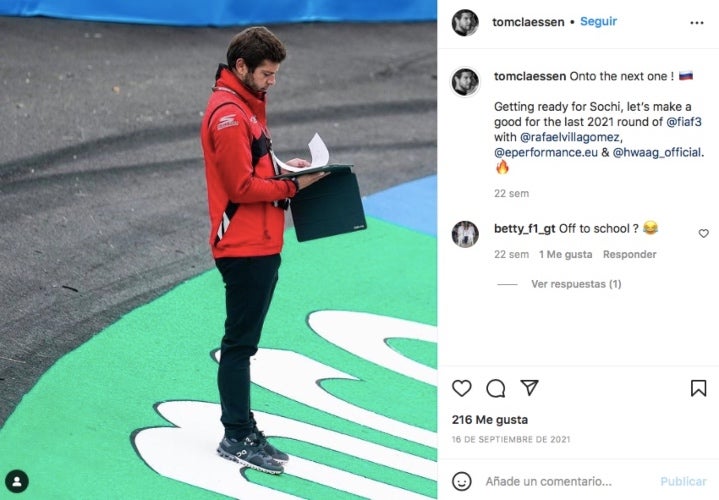View the 216 Me gusta likes list

click(x=489, y=419)
